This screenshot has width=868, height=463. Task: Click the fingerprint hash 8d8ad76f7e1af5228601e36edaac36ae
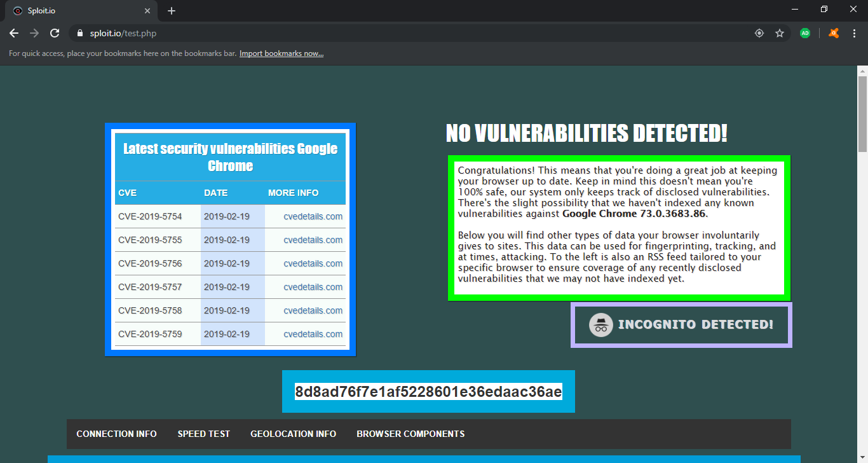pos(428,392)
